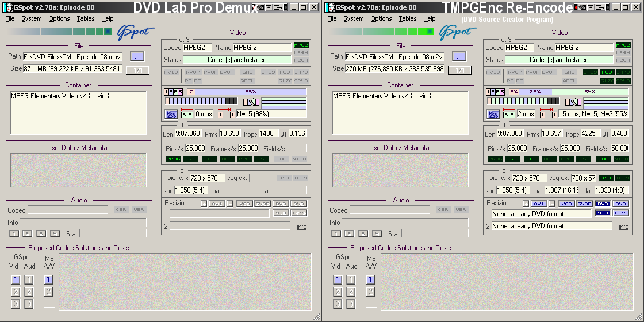Click the IPBS frame-type legend in left window

click(173, 91)
